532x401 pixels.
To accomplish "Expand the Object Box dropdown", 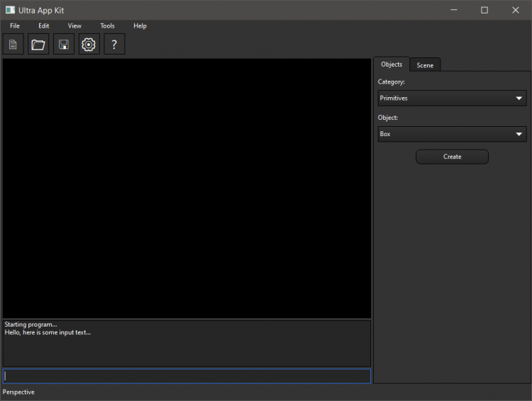I will (453, 134).
